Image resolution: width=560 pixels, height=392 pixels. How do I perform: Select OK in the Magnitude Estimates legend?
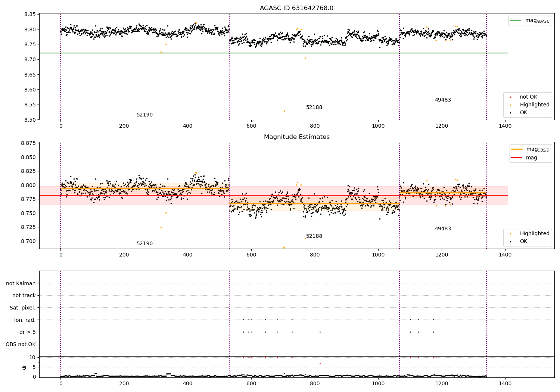[x=519, y=242]
